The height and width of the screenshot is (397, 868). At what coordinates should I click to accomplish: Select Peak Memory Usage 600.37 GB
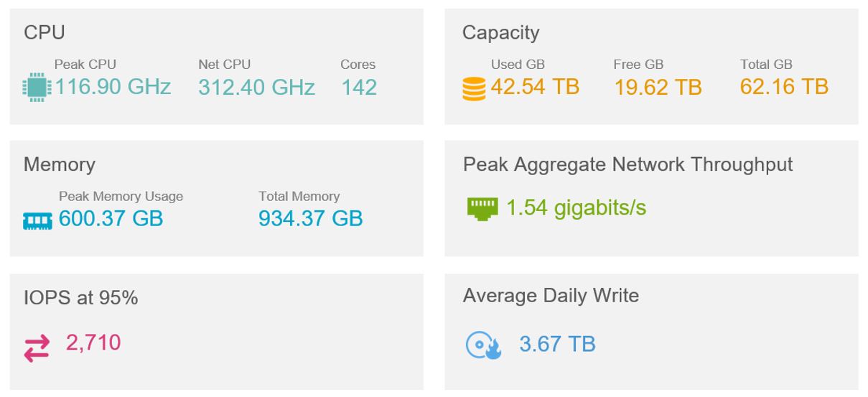click(x=111, y=218)
